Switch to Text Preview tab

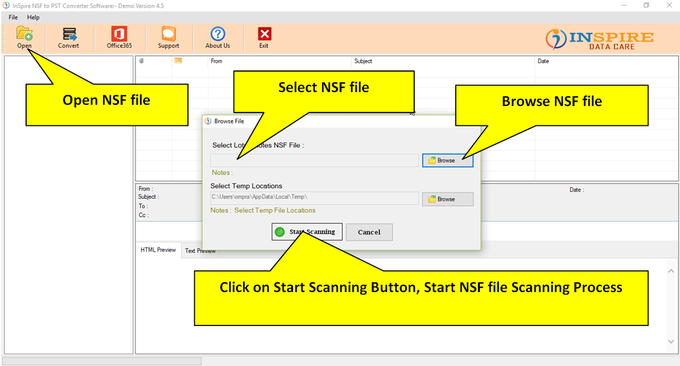click(200, 251)
